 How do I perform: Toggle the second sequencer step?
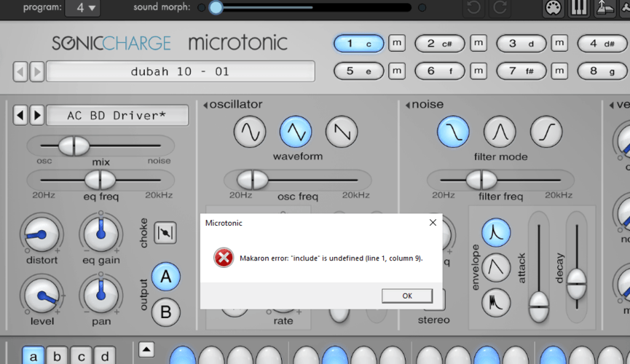(x=211, y=356)
